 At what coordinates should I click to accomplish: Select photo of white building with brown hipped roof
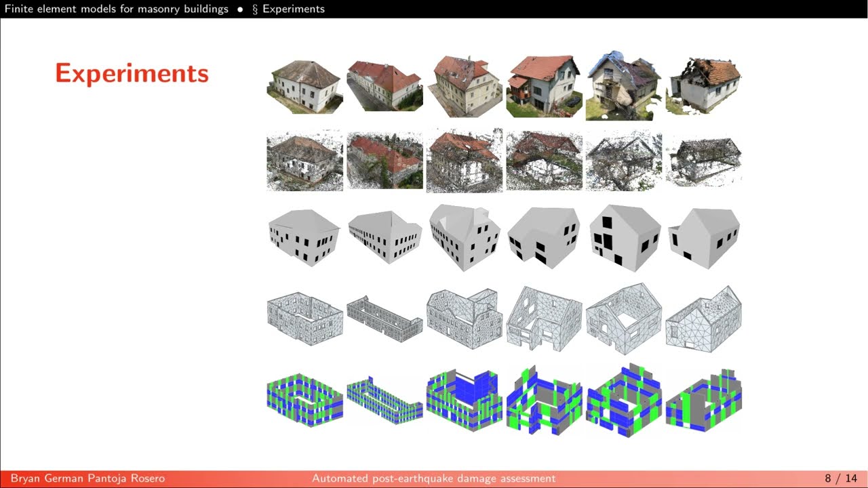point(304,86)
